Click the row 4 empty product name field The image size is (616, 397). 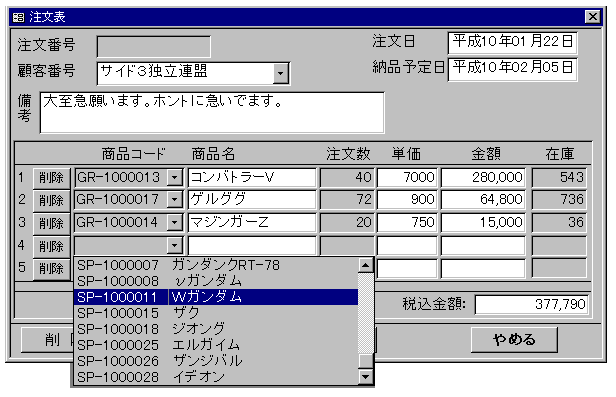252,246
